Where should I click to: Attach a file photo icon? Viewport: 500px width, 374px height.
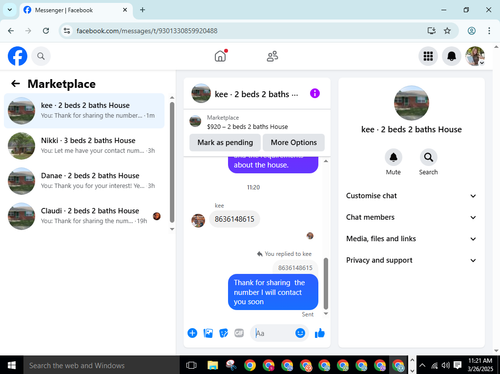(208, 333)
